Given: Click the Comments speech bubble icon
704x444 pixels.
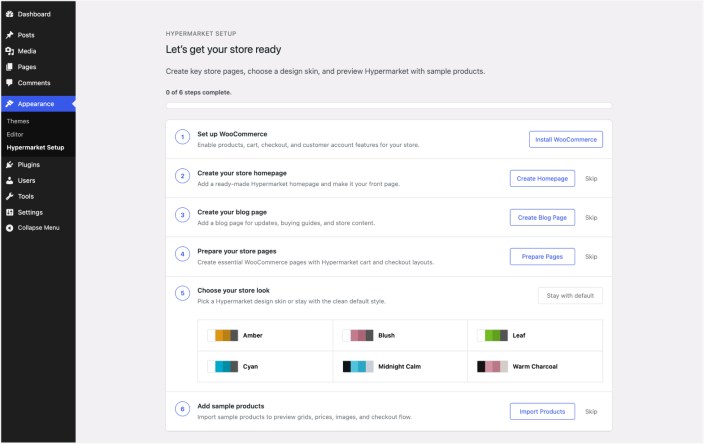Looking at the screenshot, I should 9,83.
